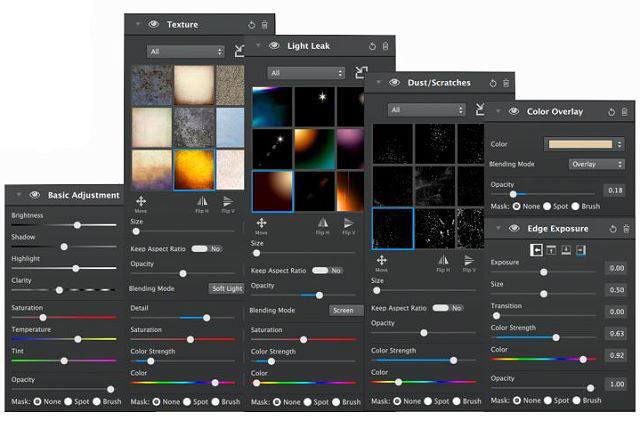
Task: Click the Dust/Scratches import icon
Action: [x=480, y=109]
